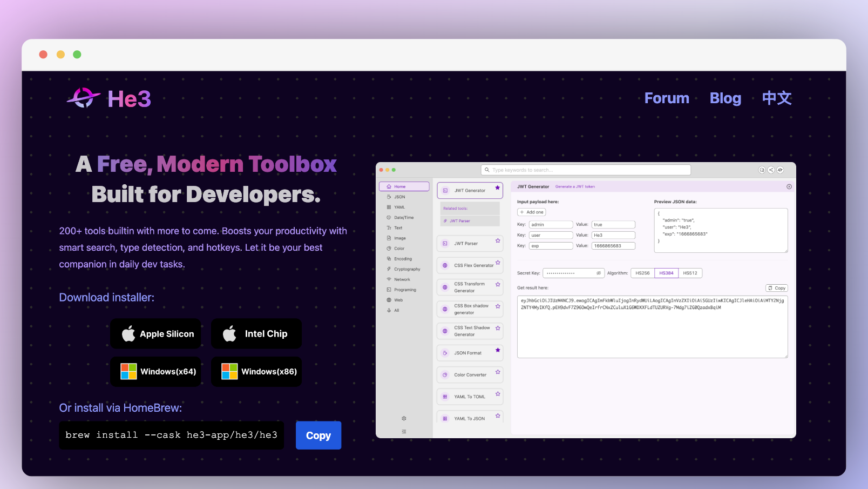The width and height of the screenshot is (868, 489).
Task: Open the Blog link in header
Action: [725, 98]
